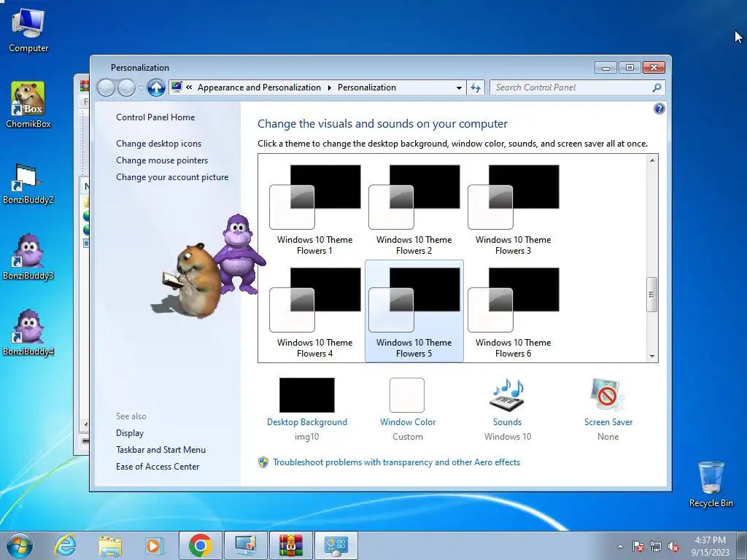Click the monitor-icon taskbar button
Viewport: 747px width, 560px height.
[246, 545]
